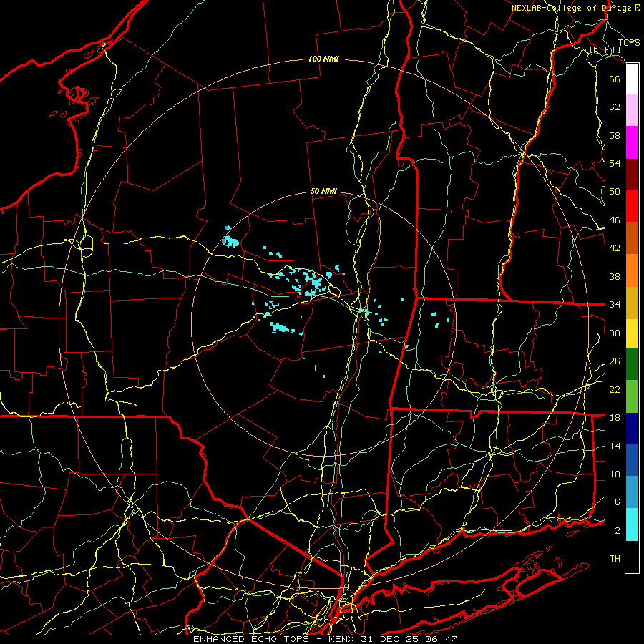Click the 50 legend value
This screenshot has width=644, height=644.
[x=615, y=192]
